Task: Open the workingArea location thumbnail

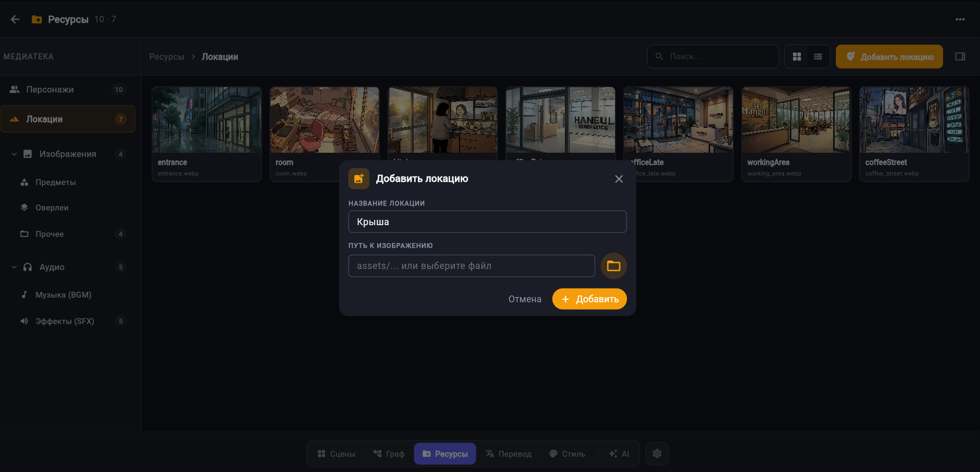Action: 796,120
